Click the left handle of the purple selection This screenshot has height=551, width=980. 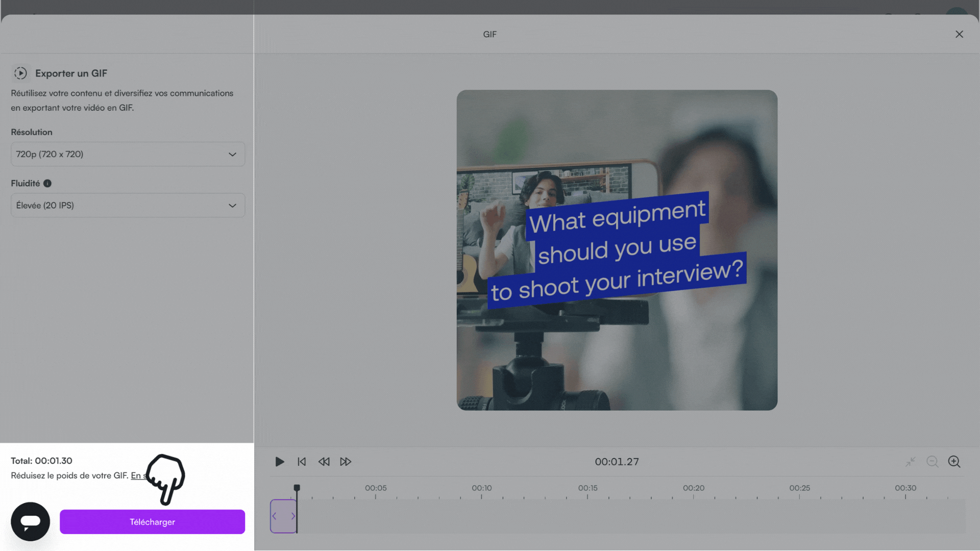(x=275, y=516)
